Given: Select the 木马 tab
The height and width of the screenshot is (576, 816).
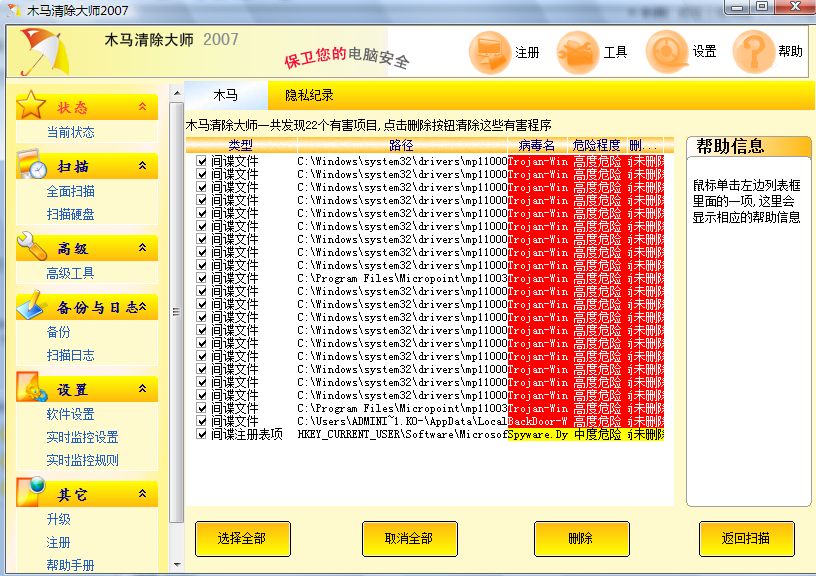Looking at the screenshot, I should tap(226, 95).
